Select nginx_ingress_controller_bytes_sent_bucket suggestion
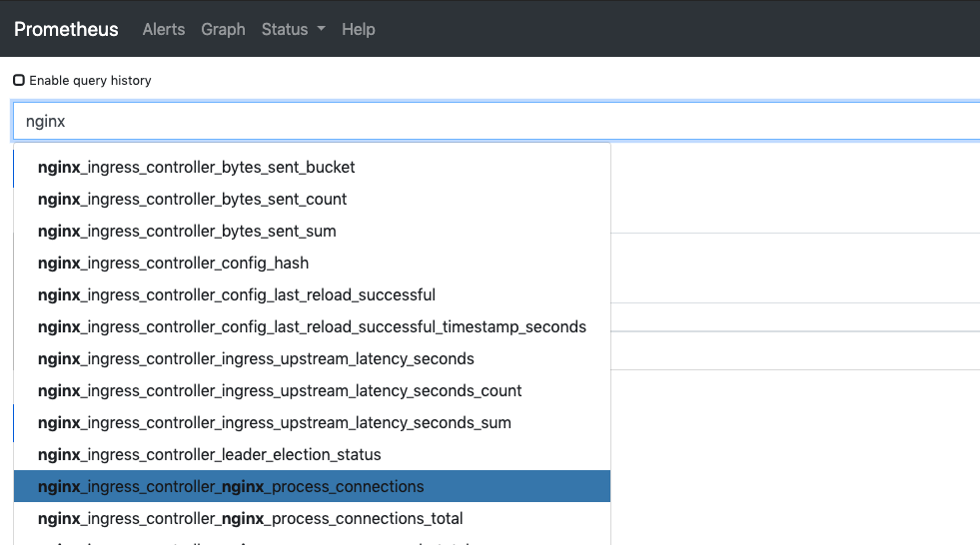The height and width of the screenshot is (545, 980). (x=197, y=167)
